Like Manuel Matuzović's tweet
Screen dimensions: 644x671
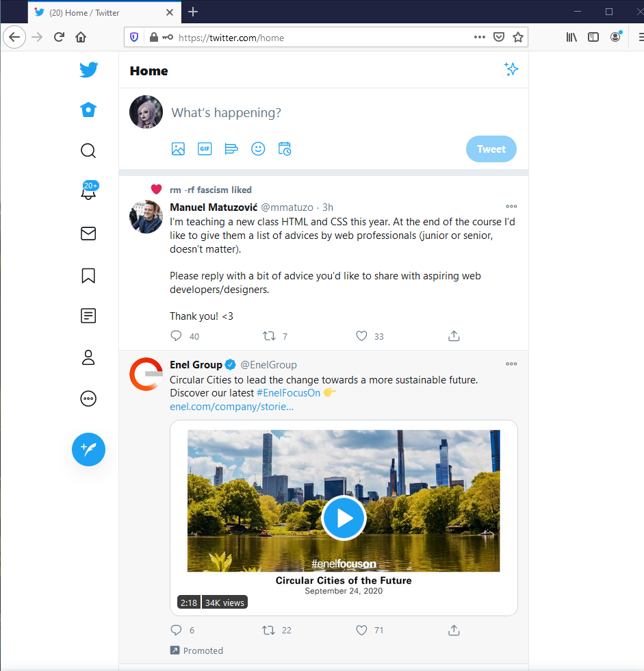point(361,335)
